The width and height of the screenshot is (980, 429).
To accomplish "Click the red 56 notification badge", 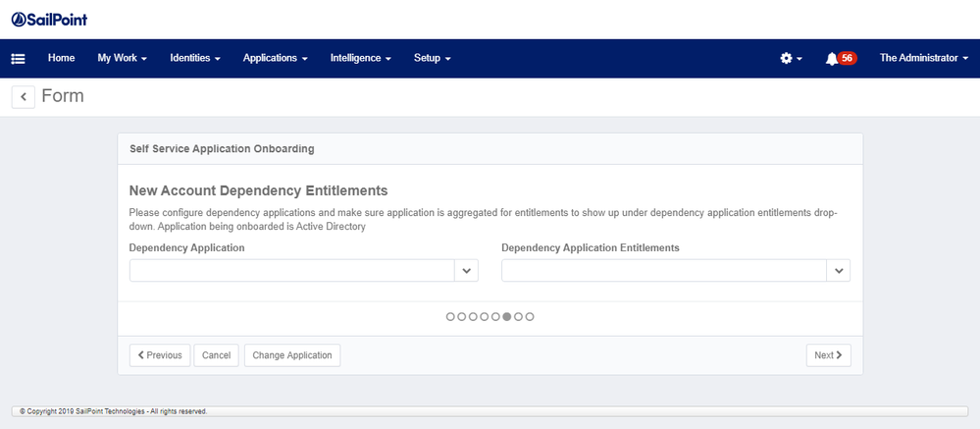I will tap(848, 59).
